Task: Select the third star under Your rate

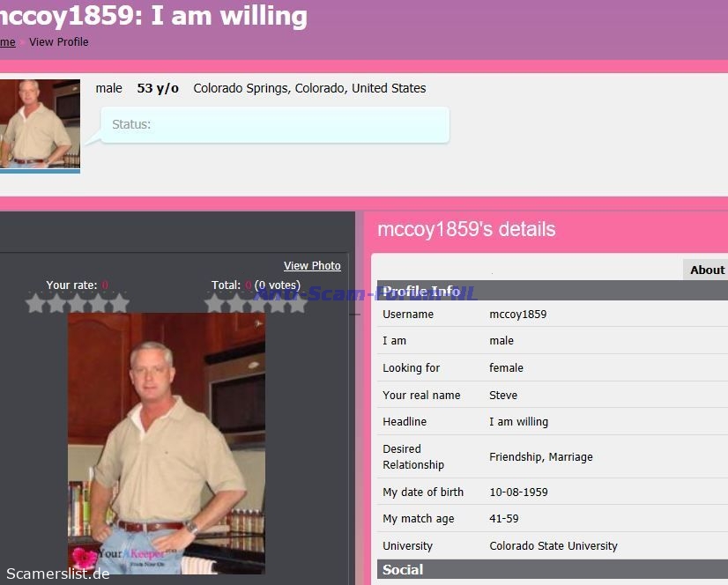Action: tap(78, 303)
